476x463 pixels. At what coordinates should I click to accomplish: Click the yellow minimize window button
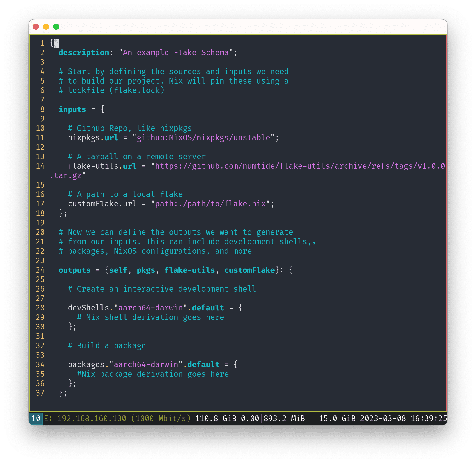(46, 27)
